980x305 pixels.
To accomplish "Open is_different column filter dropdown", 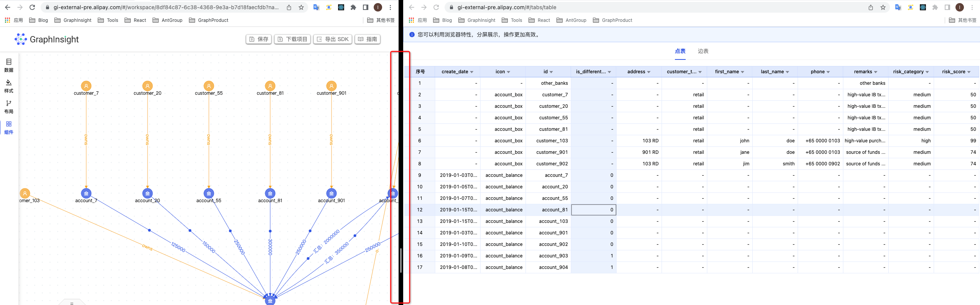I will click(609, 72).
